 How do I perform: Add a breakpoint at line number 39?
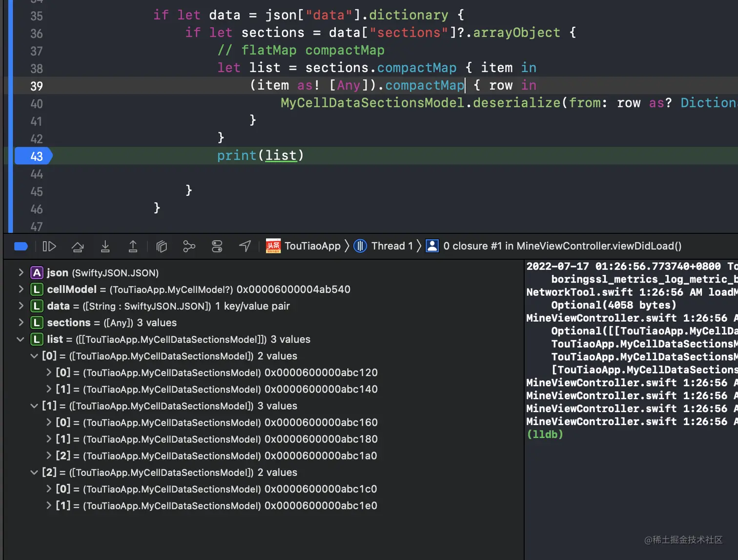[x=37, y=86]
